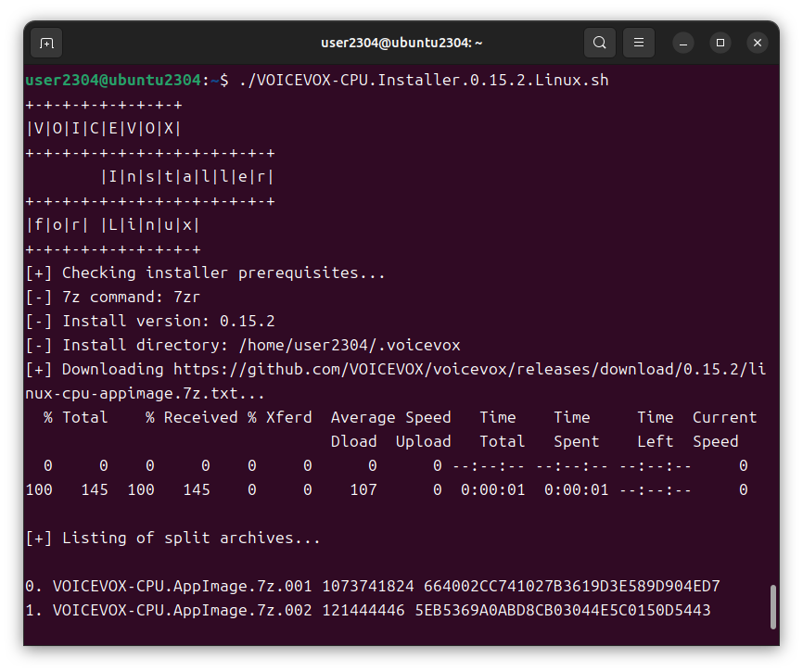The image size is (803, 672).
Task: Click the VOICEVOX-CPU.AppImage.7z.002 filename
Action: tap(183, 610)
